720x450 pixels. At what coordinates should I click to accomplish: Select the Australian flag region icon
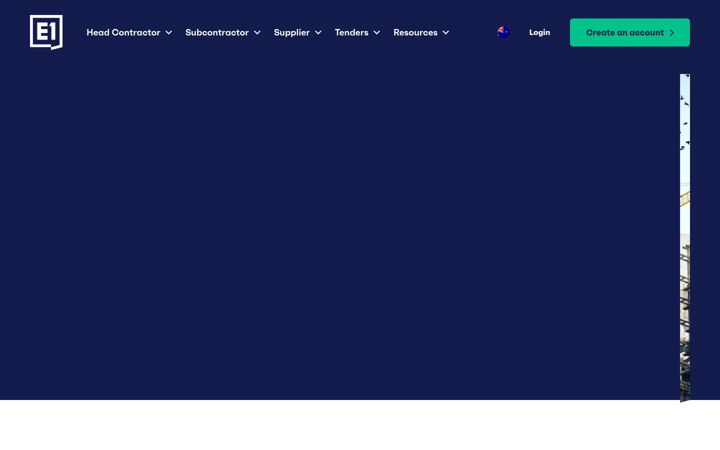503,33
